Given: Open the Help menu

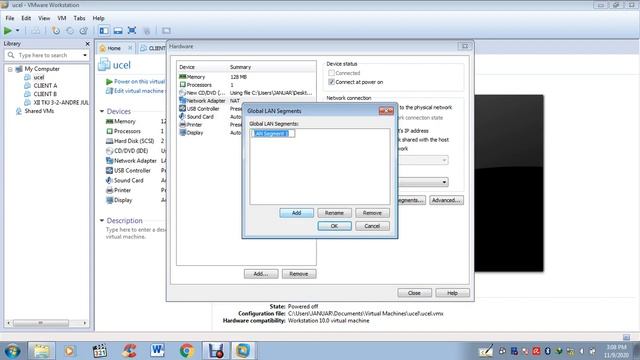Looking at the screenshot, I should 98,18.
